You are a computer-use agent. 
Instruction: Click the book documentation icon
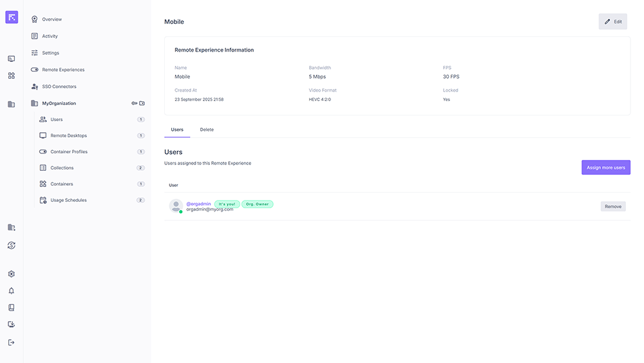(12, 308)
